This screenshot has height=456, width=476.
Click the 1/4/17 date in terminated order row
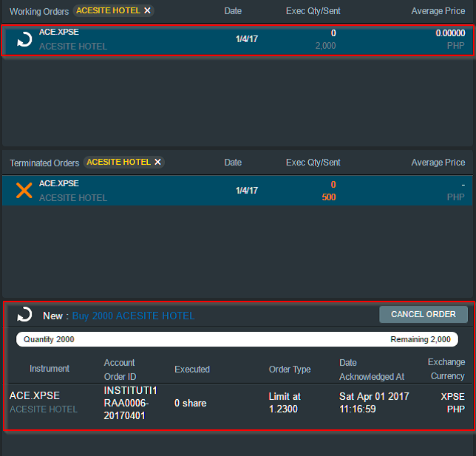pyautogui.click(x=247, y=191)
